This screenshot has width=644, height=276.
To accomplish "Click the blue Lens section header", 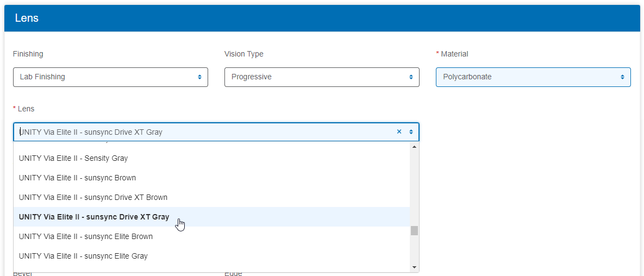I will pyautogui.click(x=322, y=18).
